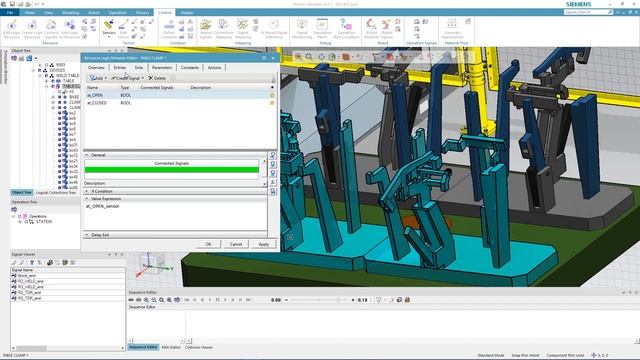Expand the BASE tree node
640x360 pixels.
pos(53,97)
